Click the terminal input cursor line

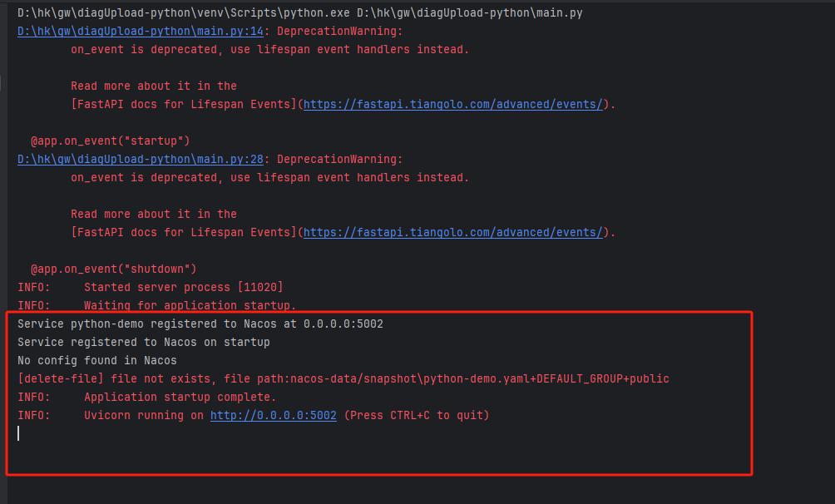[18, 433]
